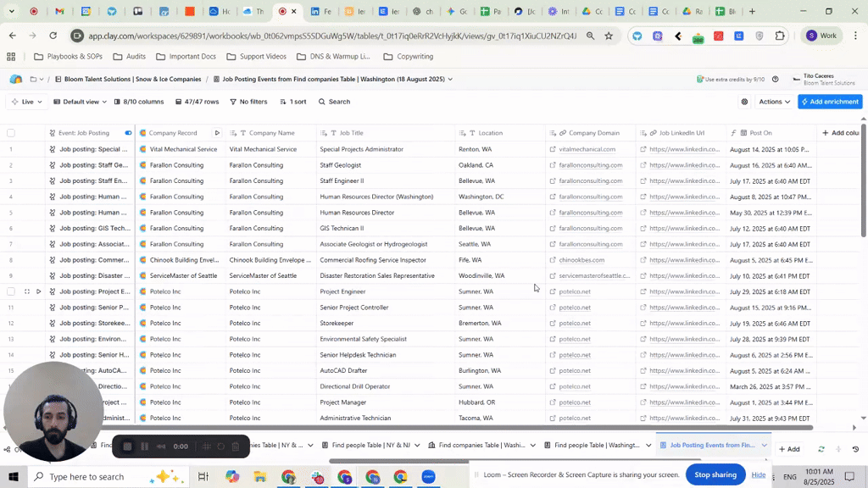Expand row 10 with the expand icon
Image resolution: width=868 pixels, height=488 pixels.
[x=26, y=291]
